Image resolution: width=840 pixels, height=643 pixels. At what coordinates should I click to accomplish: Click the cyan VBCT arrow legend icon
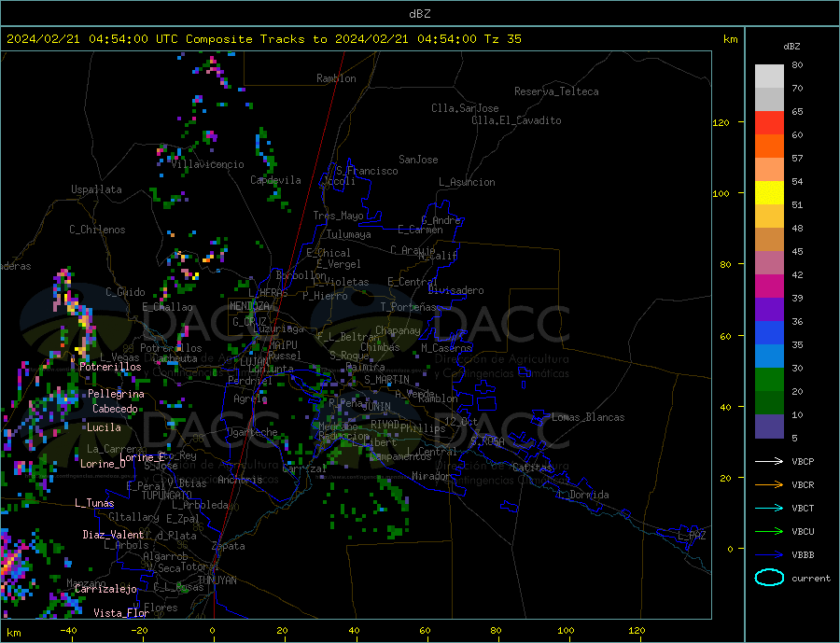click(769, 508)
